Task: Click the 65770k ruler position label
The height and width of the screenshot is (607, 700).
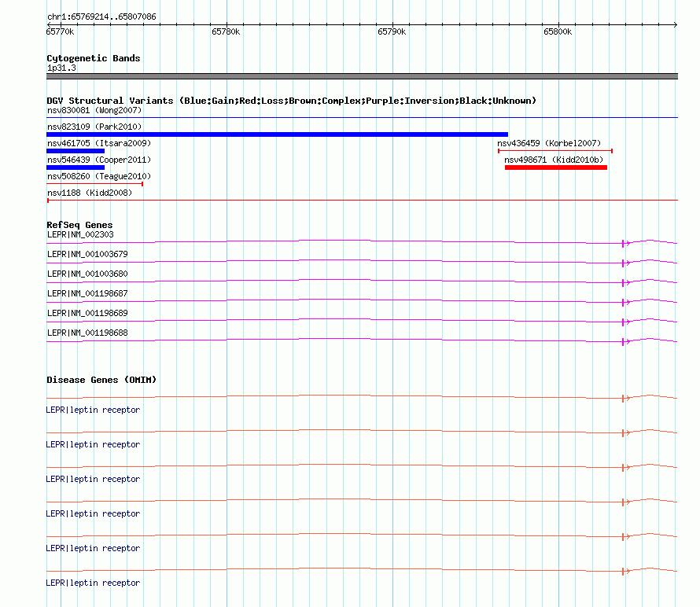Action: coord(60,31)
